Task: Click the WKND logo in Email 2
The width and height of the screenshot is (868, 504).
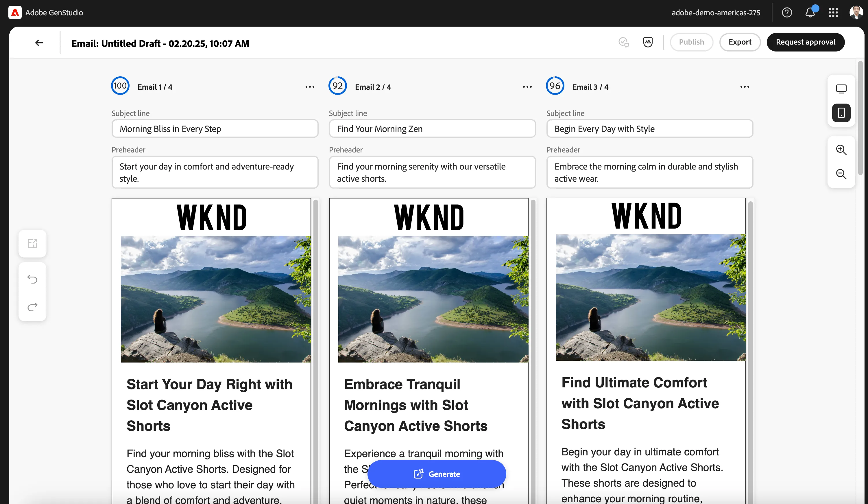Action: click(x=429, y=218)
